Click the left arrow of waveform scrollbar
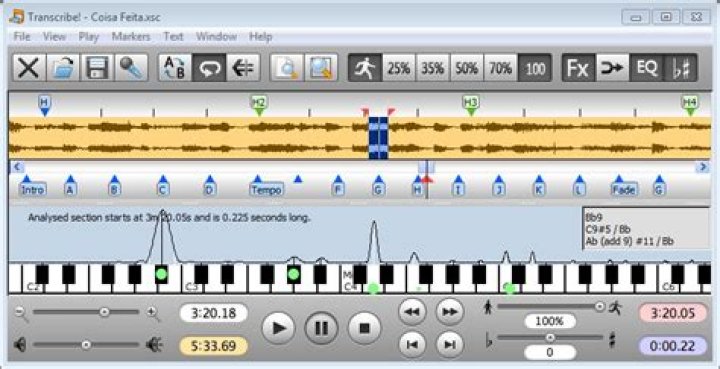Screen dimensions: 720x369 coord(16,167)
